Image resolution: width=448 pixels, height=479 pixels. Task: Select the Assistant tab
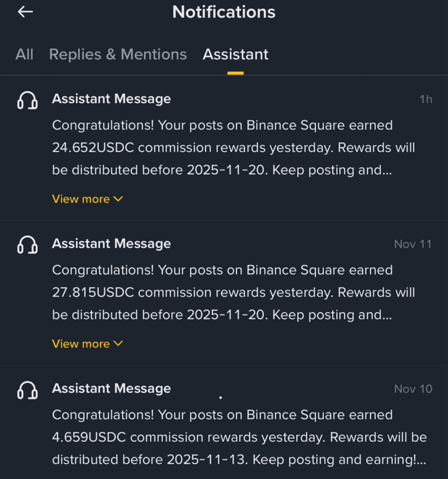point(235,55)
